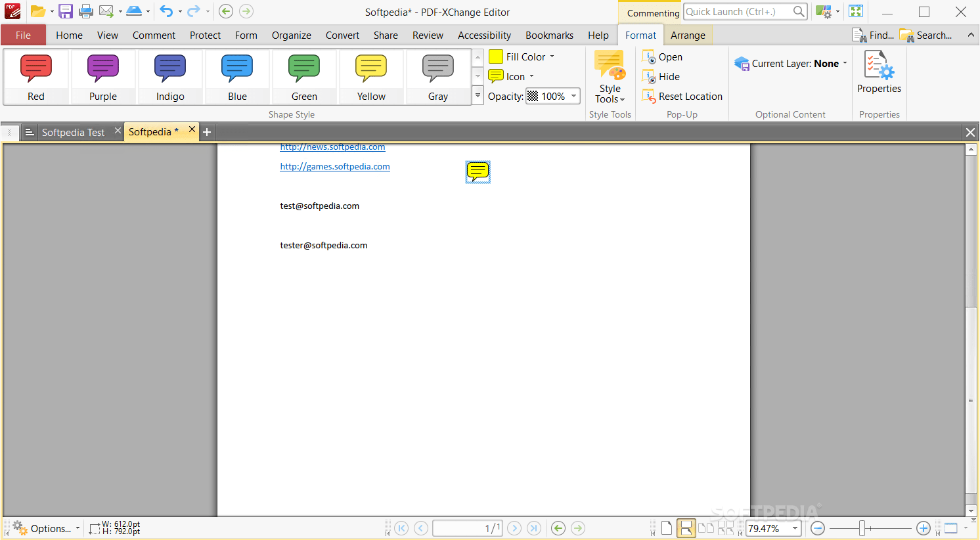Viewport: 980px width, 540px height.
Task: Open the Bookmarks menu
Action: point(549,35)
